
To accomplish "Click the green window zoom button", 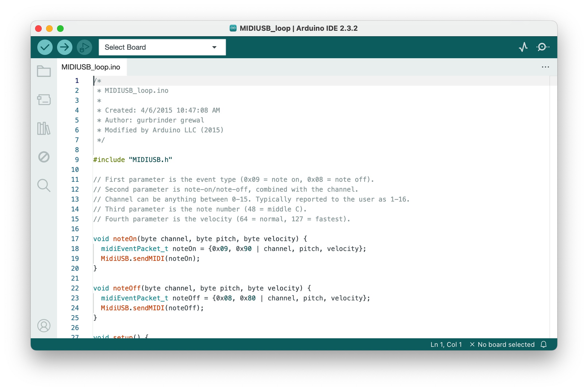I will tap(60, 29).
